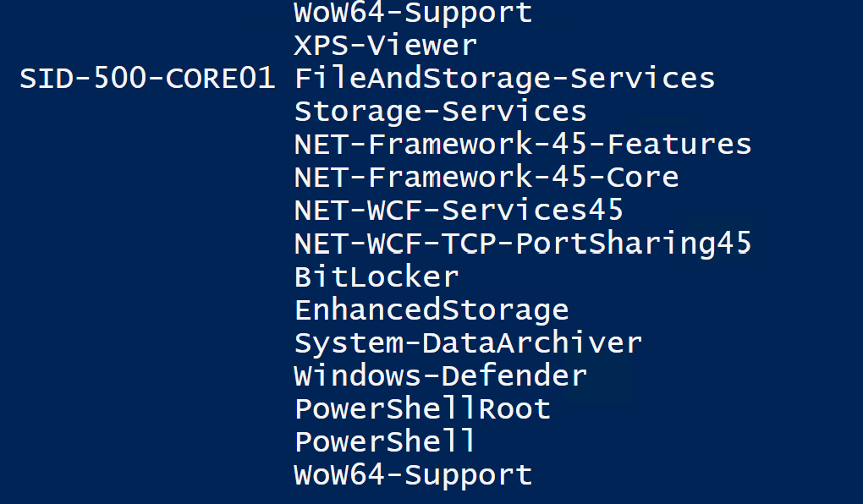Select the System-DataArchiver entry

pyautogui.click(x=468, y=342)
